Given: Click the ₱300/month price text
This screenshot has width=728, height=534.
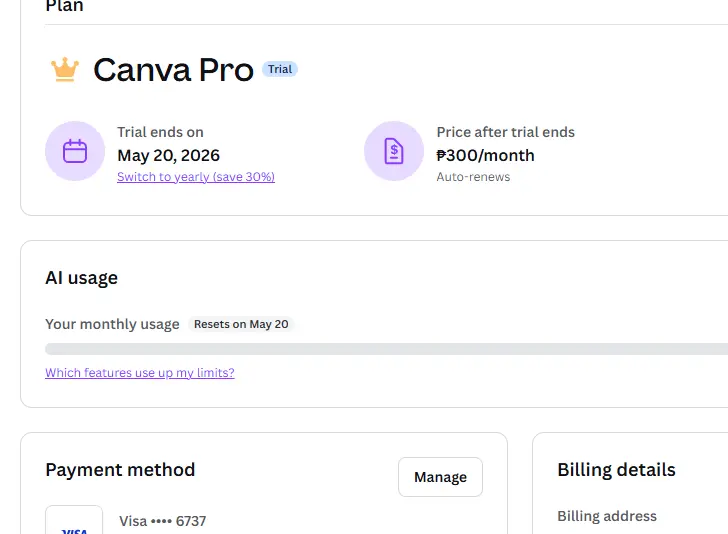Looking at the screenshot, I should pyautogui.click(x=486, y=156).
